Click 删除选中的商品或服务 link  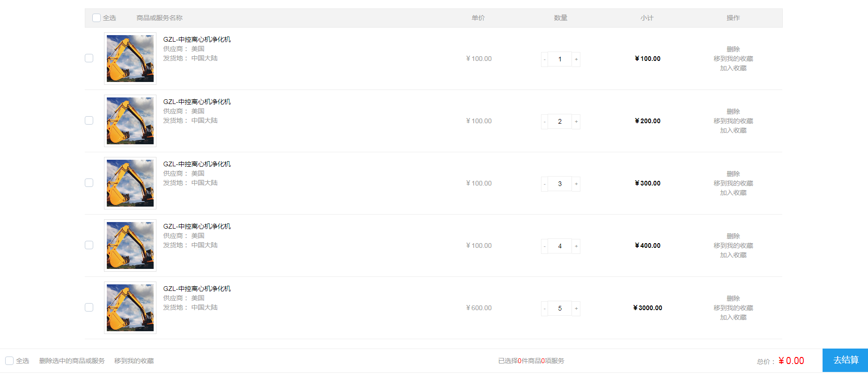(x=72, y=361)
